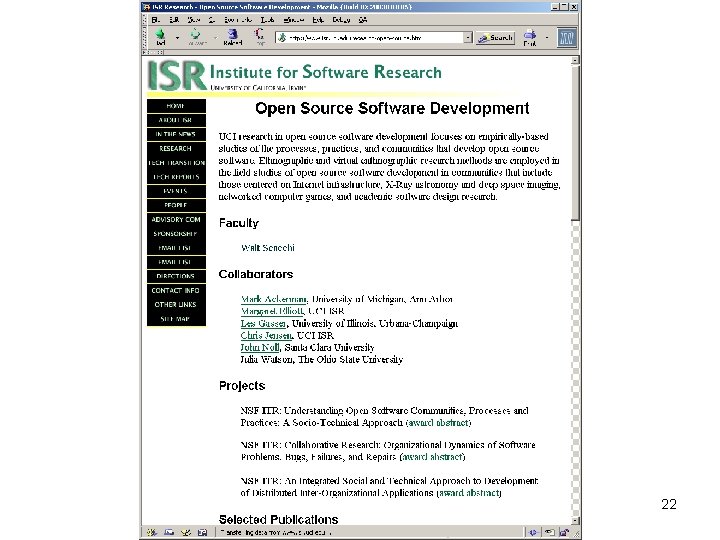Open RESEARCH navigation button

176,148
